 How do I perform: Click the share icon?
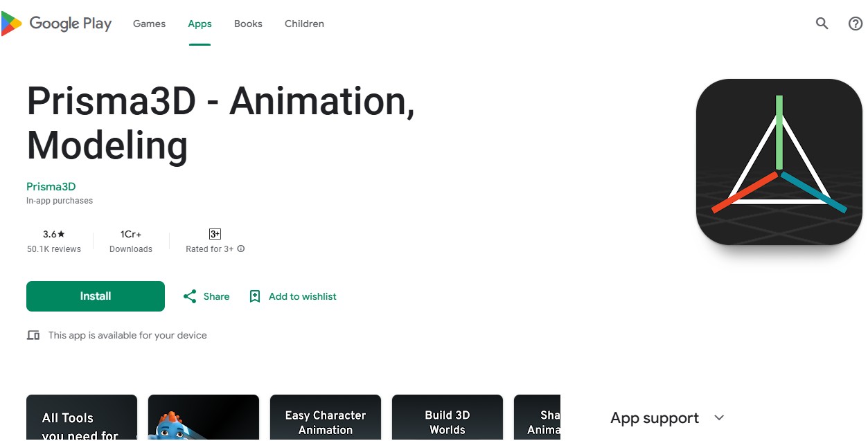[190, 296]
